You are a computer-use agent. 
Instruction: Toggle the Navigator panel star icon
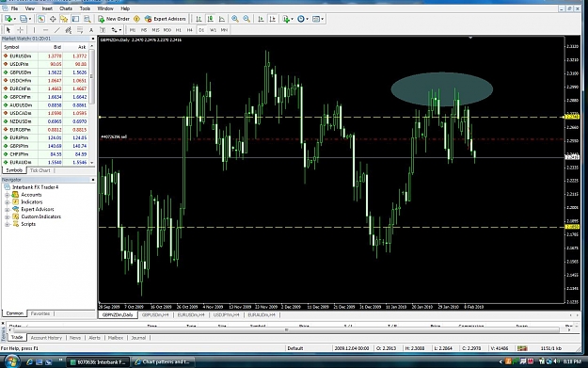pyautogui.click(x=64, y=19)
